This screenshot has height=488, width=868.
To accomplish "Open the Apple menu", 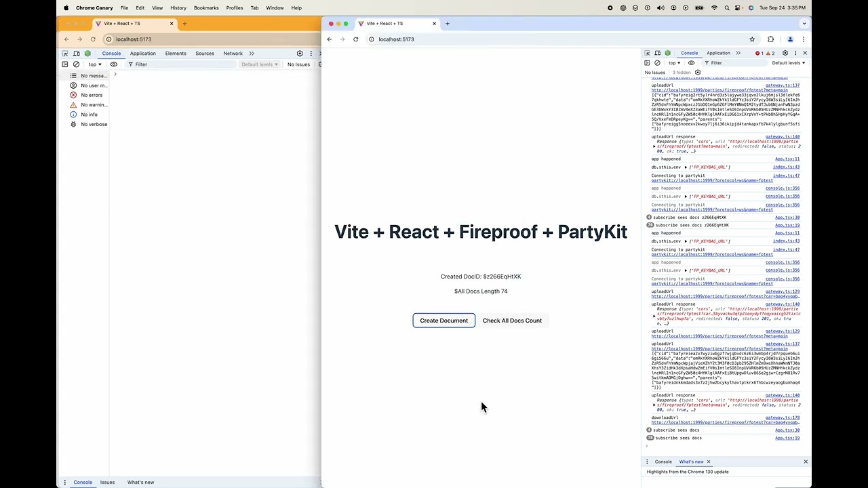I will 66,8.
